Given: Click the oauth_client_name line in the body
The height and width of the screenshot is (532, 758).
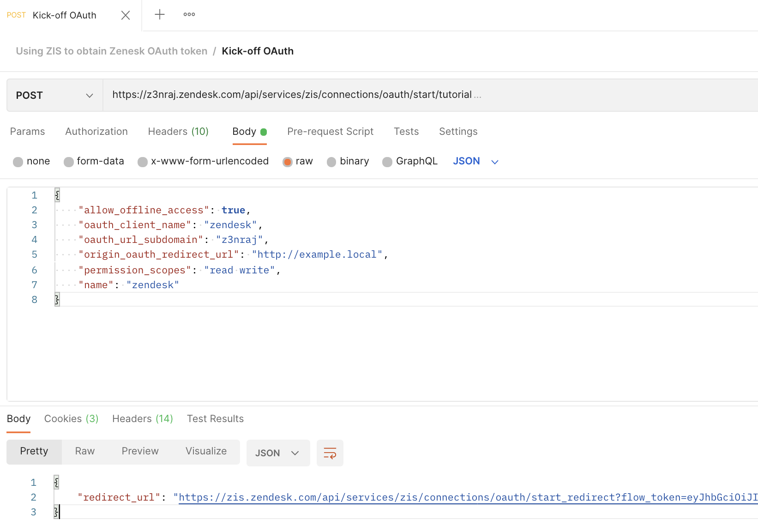Looking at the screenshot, I should coord(170,225).
